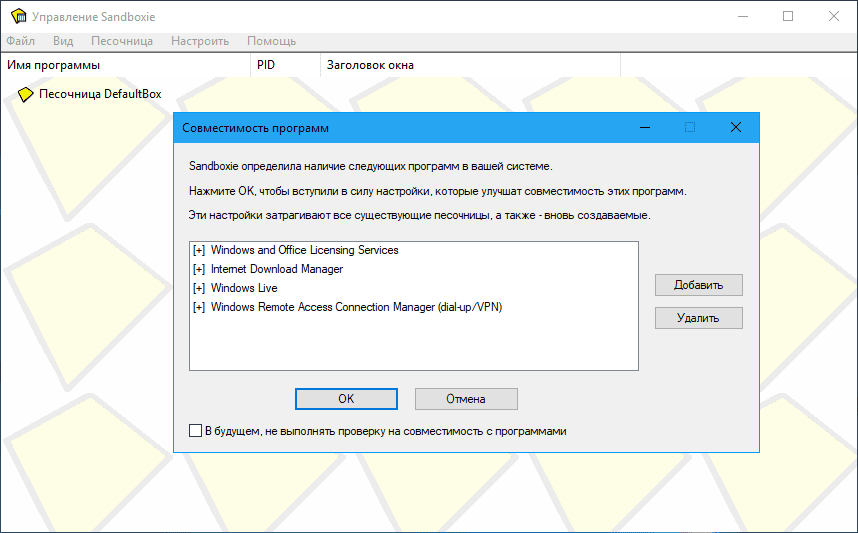Select Internet Download Manager list row

click(x=414, y=269)
